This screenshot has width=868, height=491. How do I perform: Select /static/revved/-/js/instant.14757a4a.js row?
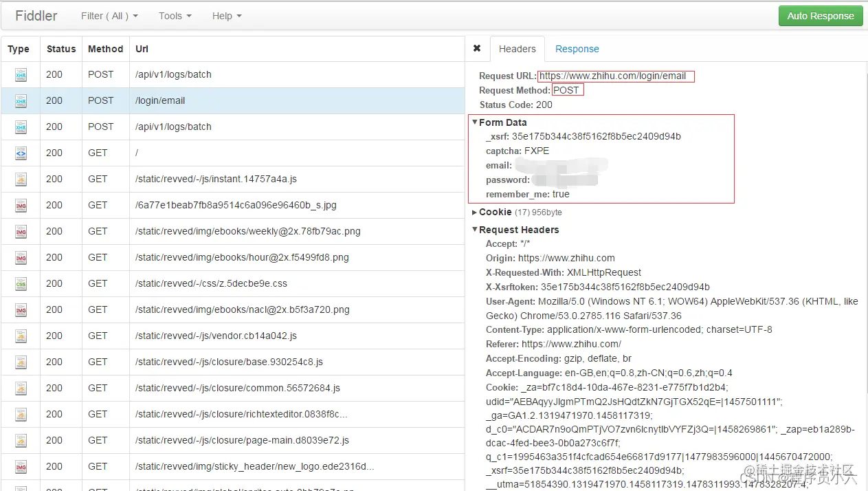pyautogui.click(x=233, y=179)
